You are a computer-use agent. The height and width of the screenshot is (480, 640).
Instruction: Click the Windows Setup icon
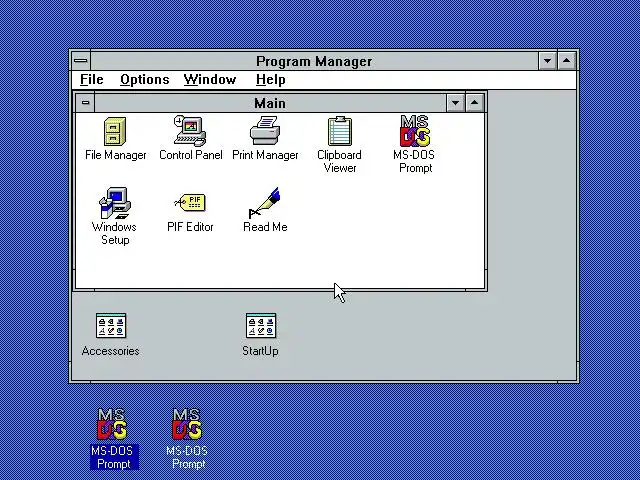(x=115, y=203)
